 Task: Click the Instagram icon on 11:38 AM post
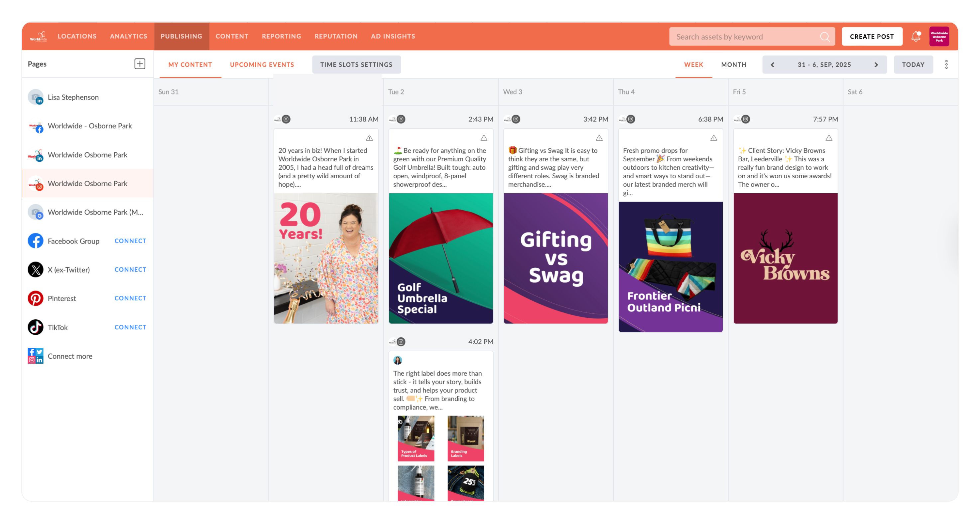[x=286, y=119]
